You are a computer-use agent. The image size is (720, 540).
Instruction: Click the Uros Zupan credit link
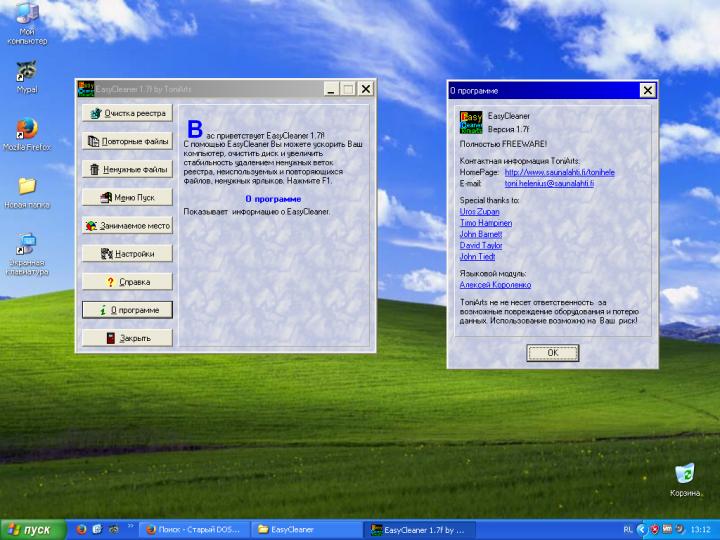coord(482,212)
